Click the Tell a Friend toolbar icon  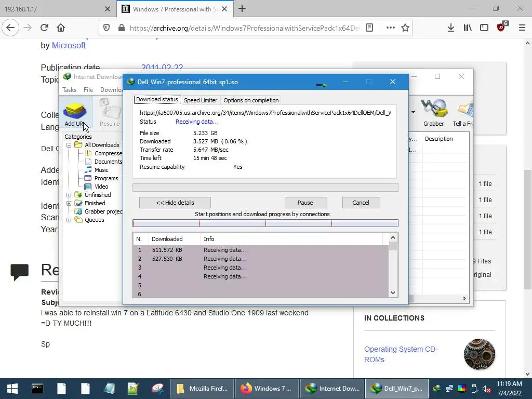463,112
